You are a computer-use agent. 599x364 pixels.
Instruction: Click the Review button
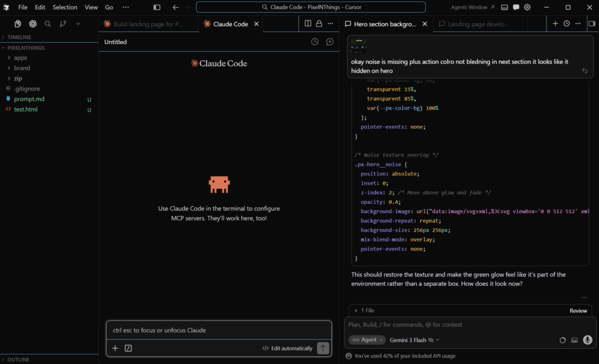coord(578,311)
